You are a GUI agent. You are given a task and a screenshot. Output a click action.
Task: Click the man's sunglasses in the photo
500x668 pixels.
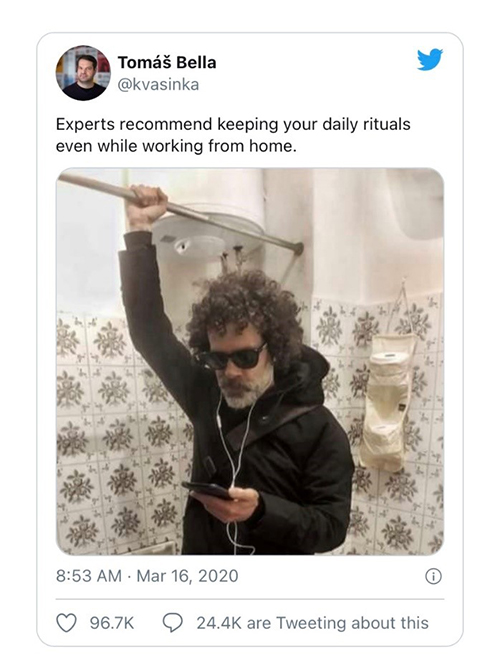tap(230, 357)
